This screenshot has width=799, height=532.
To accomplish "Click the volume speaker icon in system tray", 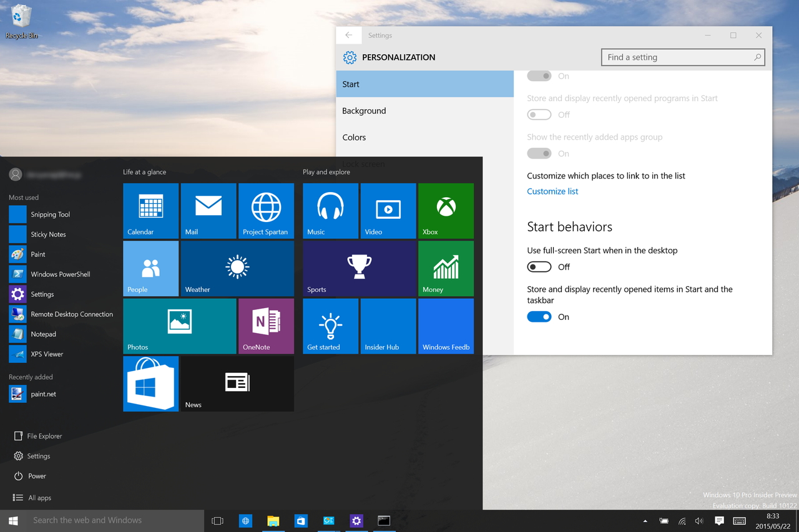I will point(699,521).
